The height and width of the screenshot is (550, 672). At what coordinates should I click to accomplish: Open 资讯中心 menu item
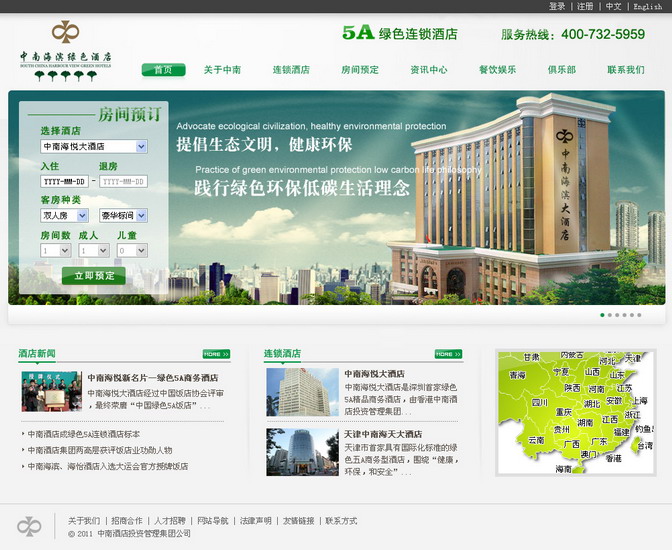tap(429, 70)
